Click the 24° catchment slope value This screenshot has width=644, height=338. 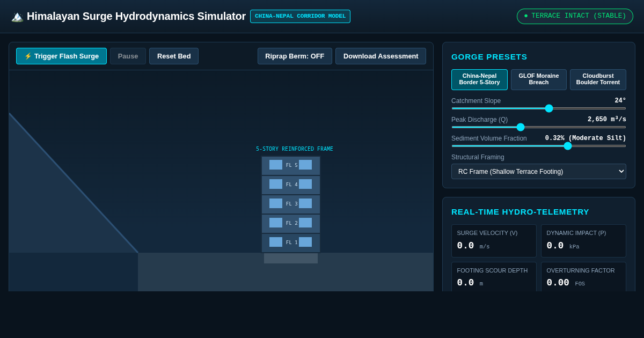click(x=620, y=101)
